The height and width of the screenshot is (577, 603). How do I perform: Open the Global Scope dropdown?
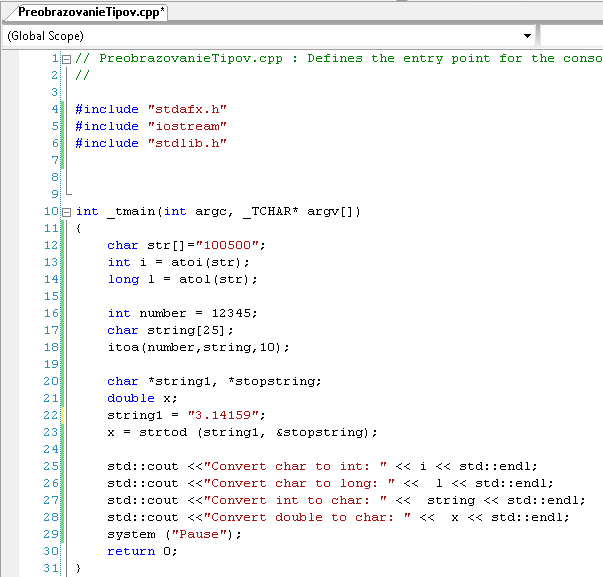(269, 36)
